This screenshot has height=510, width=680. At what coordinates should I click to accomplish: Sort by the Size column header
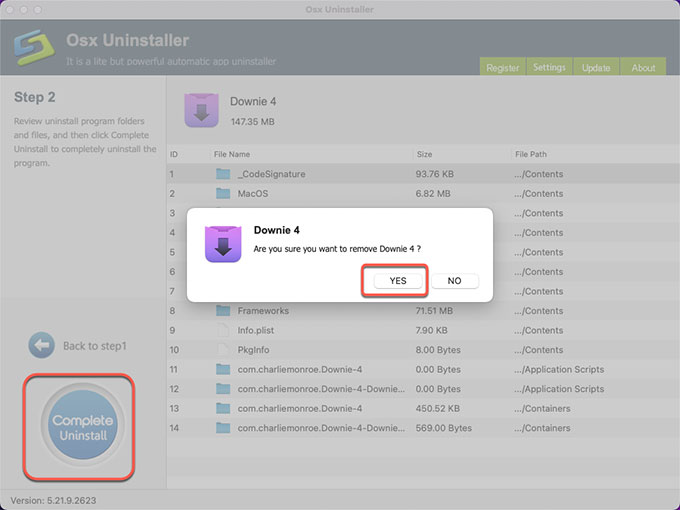424,154
